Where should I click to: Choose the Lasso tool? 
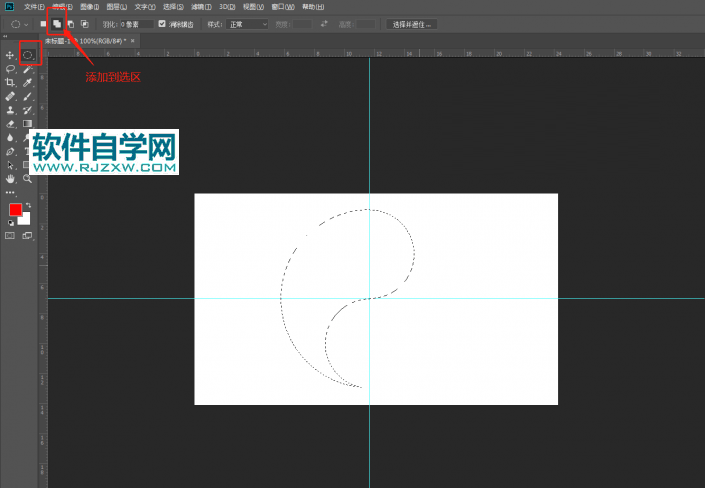coord(11,68)
